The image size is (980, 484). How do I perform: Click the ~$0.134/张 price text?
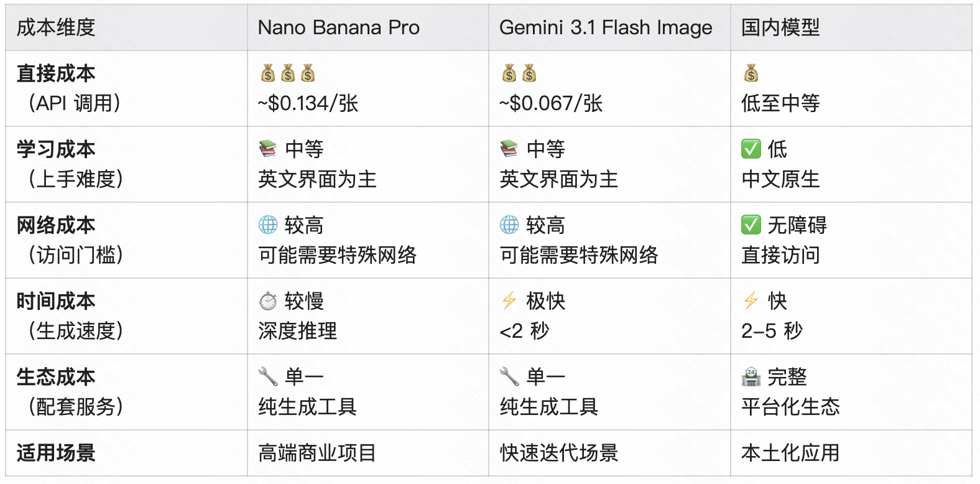click(x=308, y=103)
